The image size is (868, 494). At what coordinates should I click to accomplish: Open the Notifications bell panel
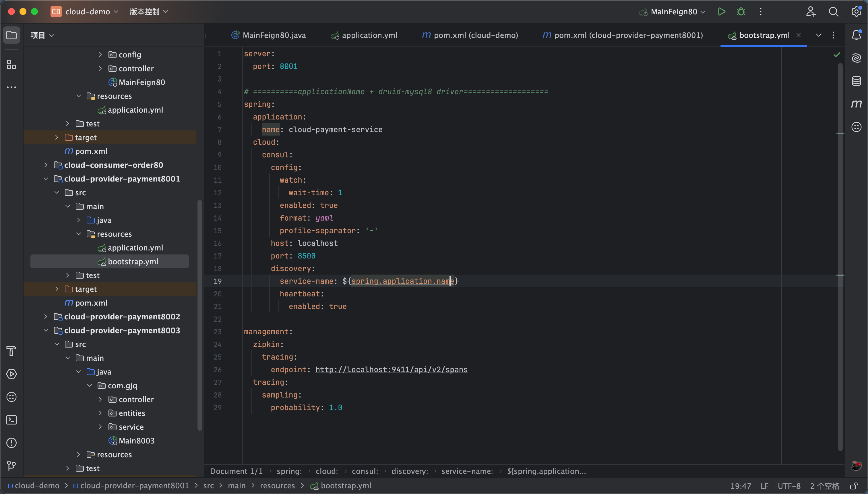[x=857, y=35]
